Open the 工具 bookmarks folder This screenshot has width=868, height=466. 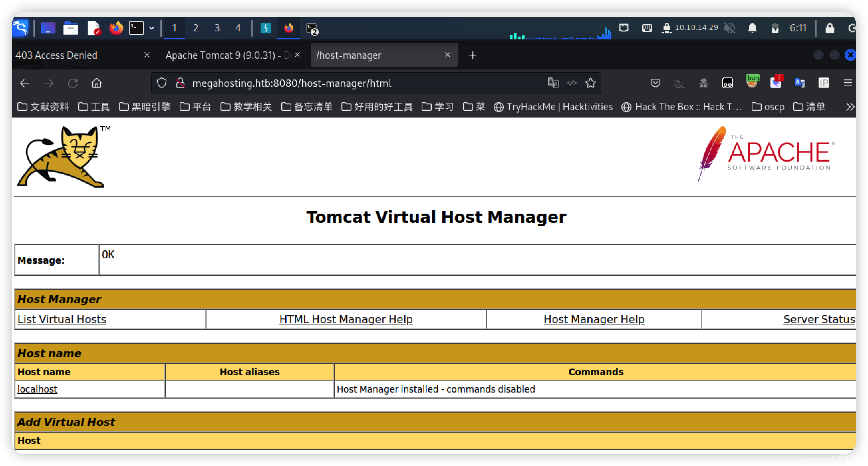(94, 107)
